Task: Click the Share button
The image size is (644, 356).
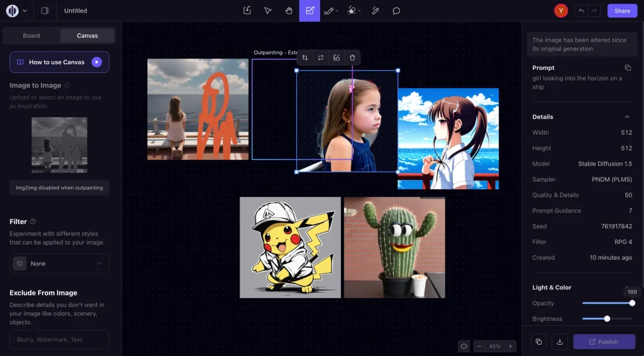Action: [x=622, y=11]
